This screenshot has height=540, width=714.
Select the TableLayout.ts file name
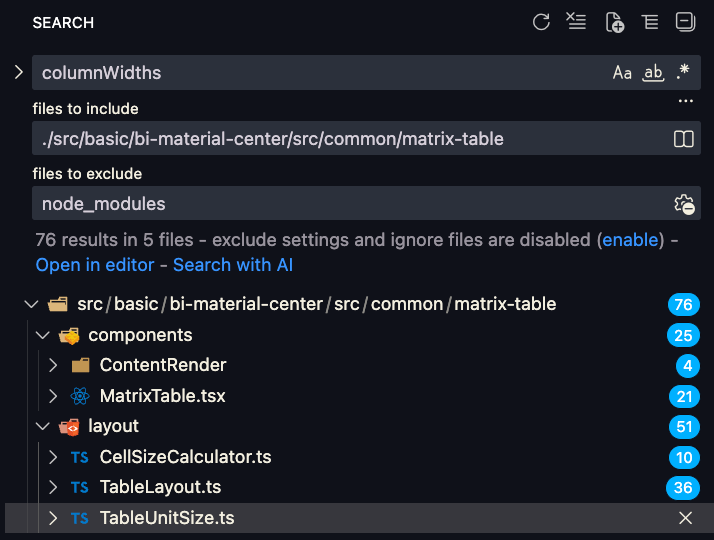[160, 487]
